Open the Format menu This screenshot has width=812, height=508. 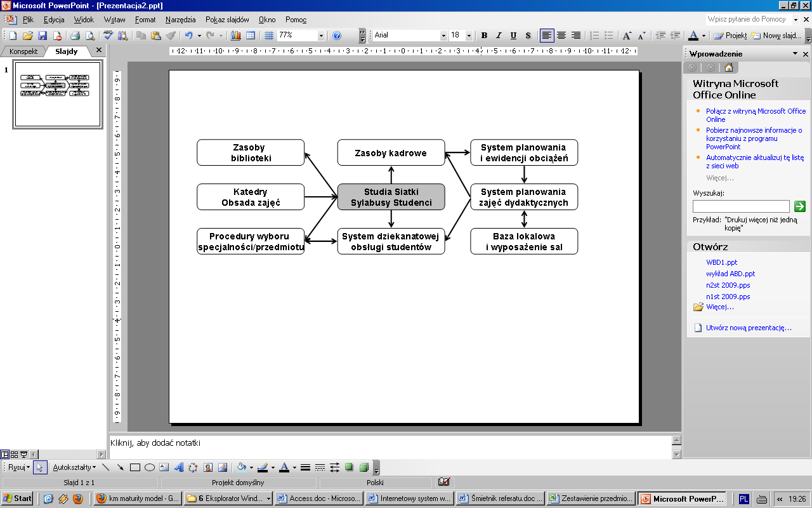[x=145, y=20]
